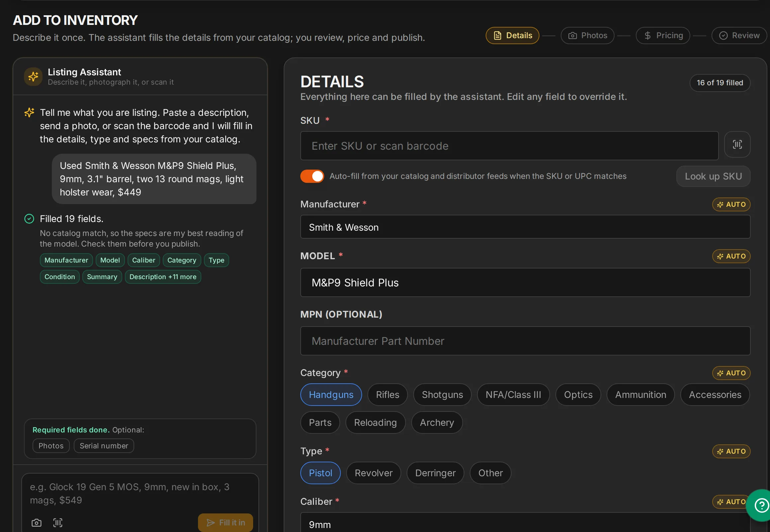This screenshot has width=770, height=532.
Task: Choose the NFA/Class III category
Action: [x=513, y=394]
